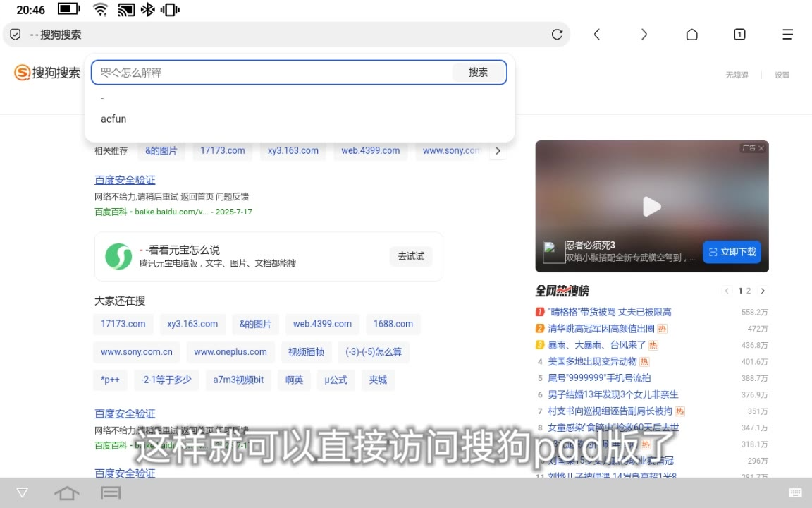Go forward using the browser forward arrow
The height and width of the screenshot is (508, 812).
click(x=644, y=35)
